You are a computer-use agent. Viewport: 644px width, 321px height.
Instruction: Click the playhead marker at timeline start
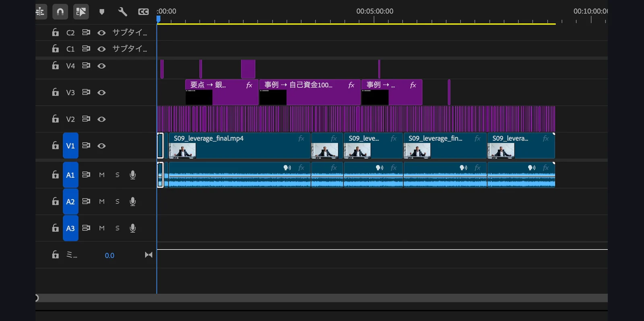[158, 19]
